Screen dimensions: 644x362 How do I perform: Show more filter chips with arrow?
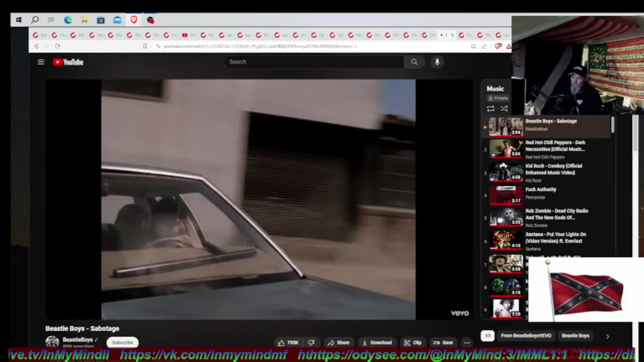pos(607,336)
